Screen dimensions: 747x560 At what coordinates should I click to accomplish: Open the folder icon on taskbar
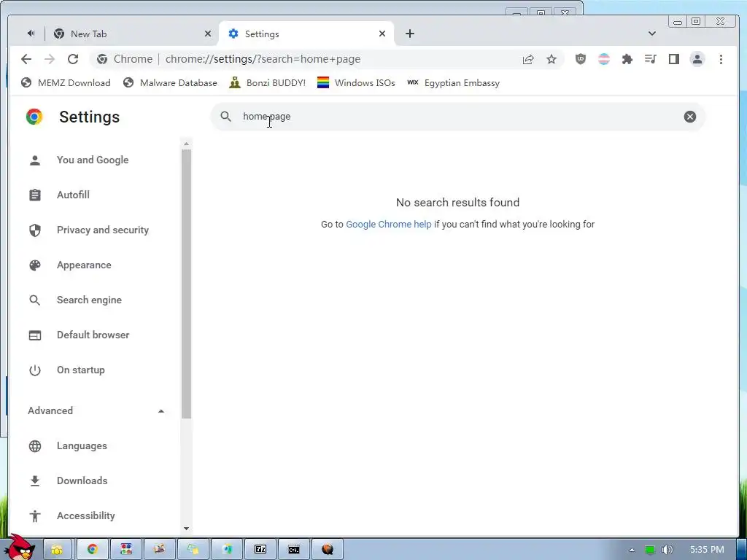[57, 550]
